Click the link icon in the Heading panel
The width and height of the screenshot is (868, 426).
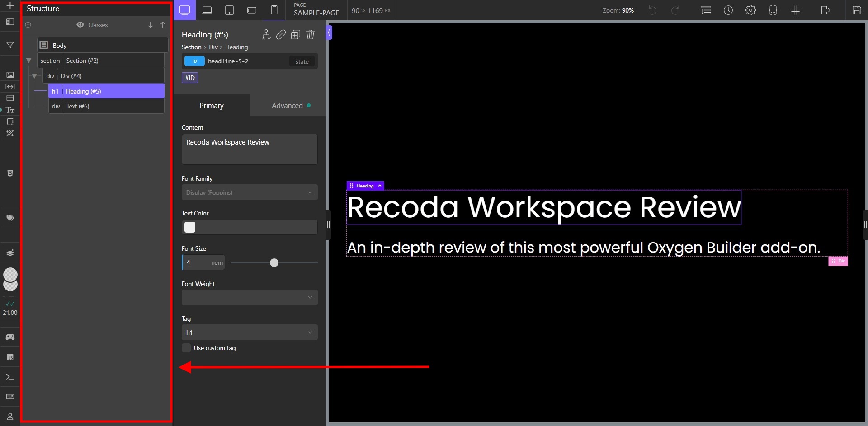pyautogui.click(x=281, y=35)
